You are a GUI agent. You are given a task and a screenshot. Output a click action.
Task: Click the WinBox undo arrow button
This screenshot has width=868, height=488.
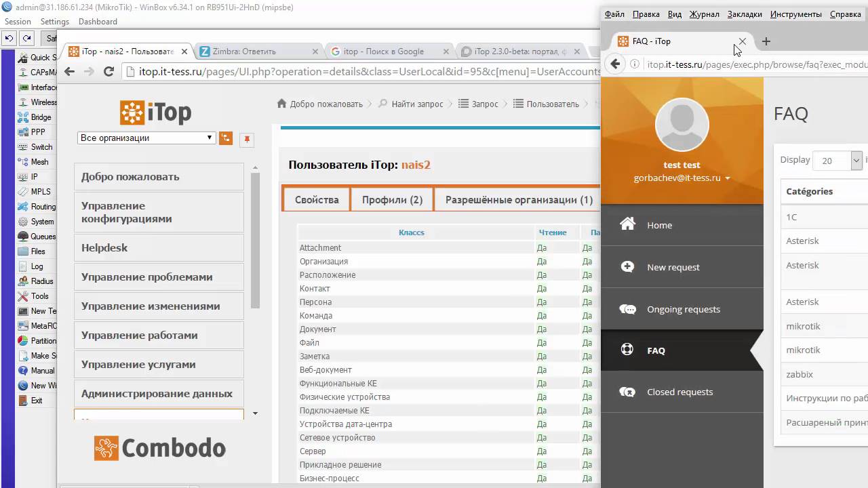coord(9,39)
